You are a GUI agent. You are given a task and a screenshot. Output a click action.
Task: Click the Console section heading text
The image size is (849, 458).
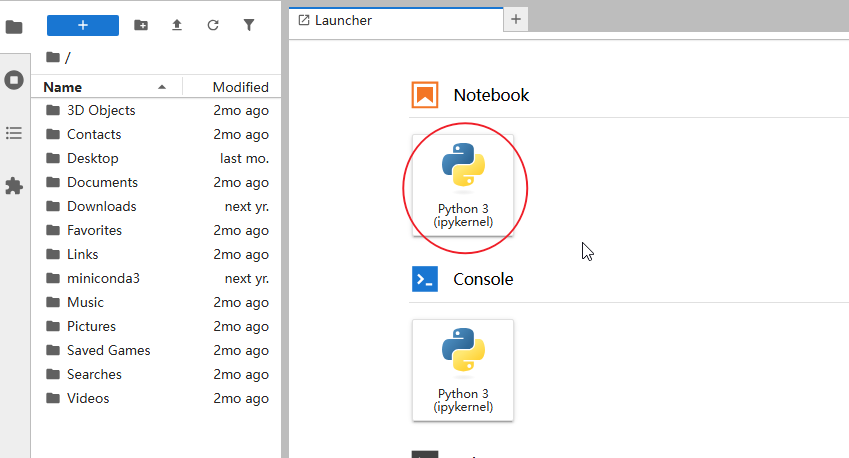483,279
